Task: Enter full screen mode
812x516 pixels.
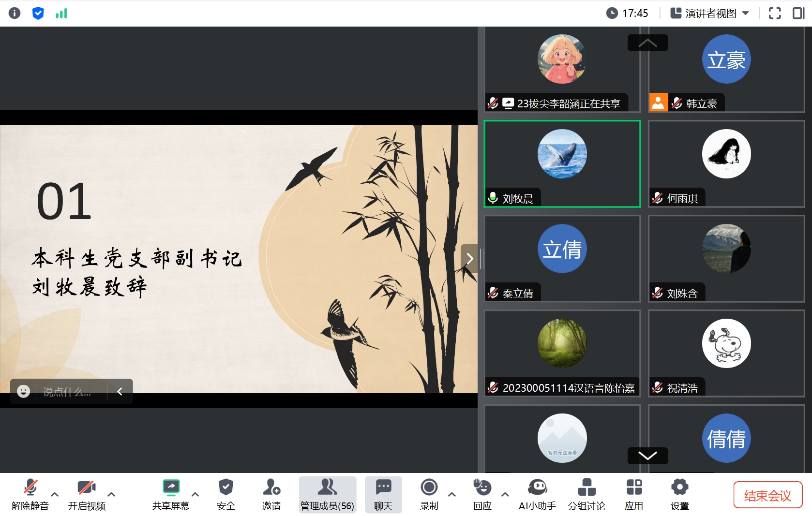Action: tap(774, 13)
